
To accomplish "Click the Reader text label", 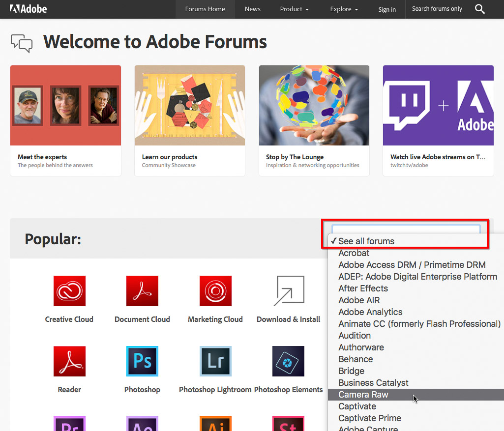I will tap(69, 390).
